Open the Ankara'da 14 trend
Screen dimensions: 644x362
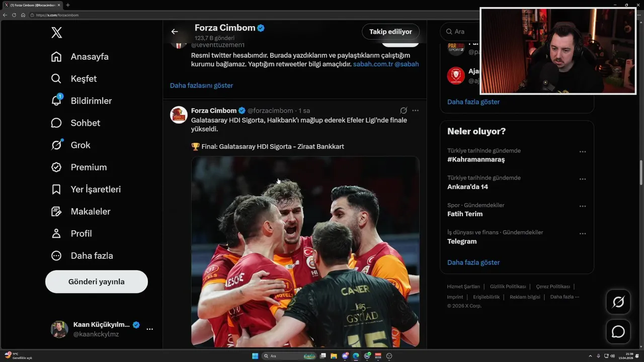(x=467, y=187)
